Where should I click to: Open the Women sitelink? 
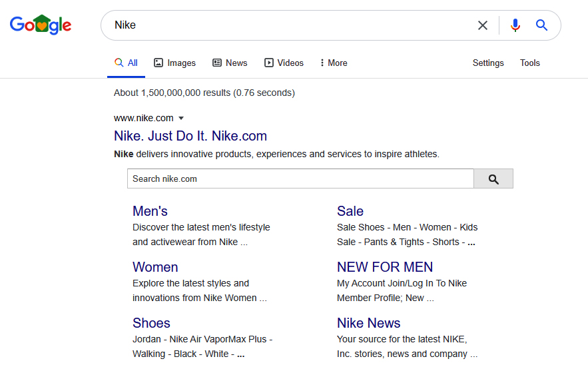[155, 267]
